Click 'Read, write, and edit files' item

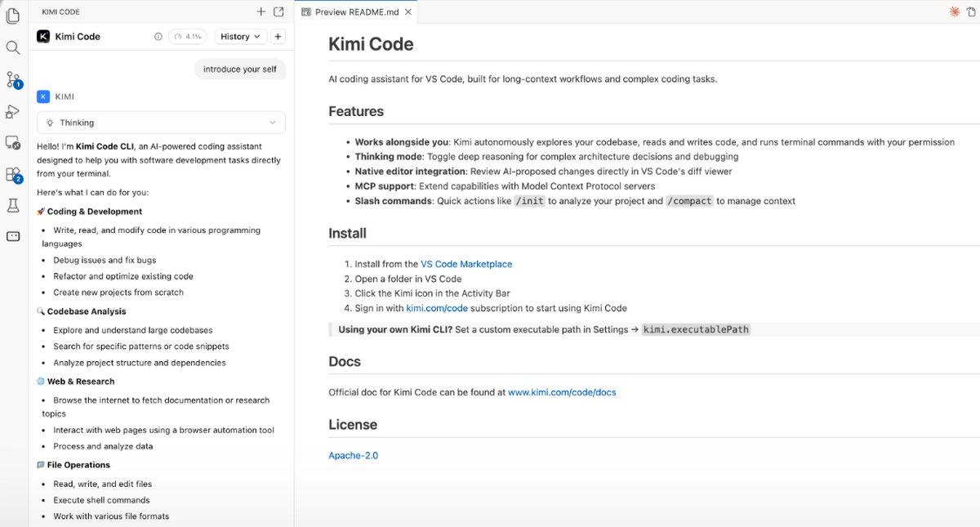[103, 484]
